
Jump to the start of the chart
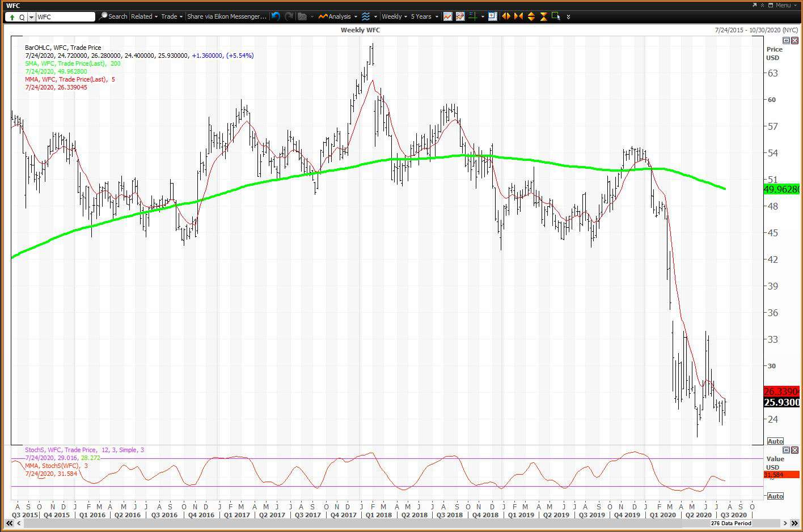tap(10, 523)
